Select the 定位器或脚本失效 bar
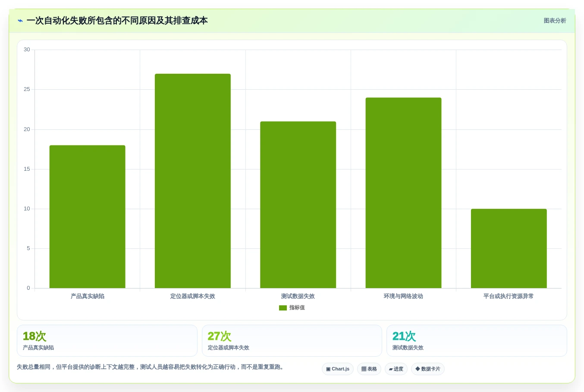This screenshot has height=392, width=584. (193, 181)
